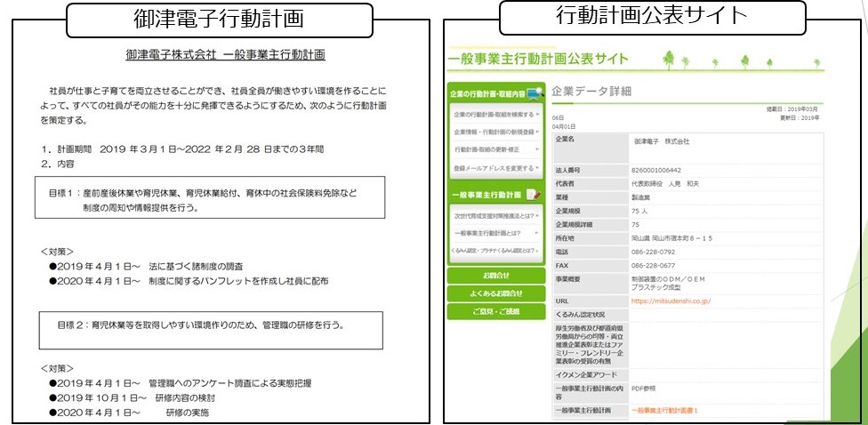The image size is (868, 425).
Task: Click the bullet 法に基づく諸制度の調査
Action: coord(146,266)
